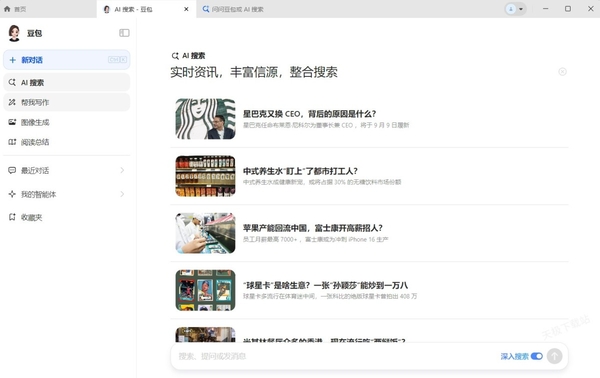Click the 球星卡 article thumbnail
The height and width of the screenshot is (378, 600).
point(205,290)
